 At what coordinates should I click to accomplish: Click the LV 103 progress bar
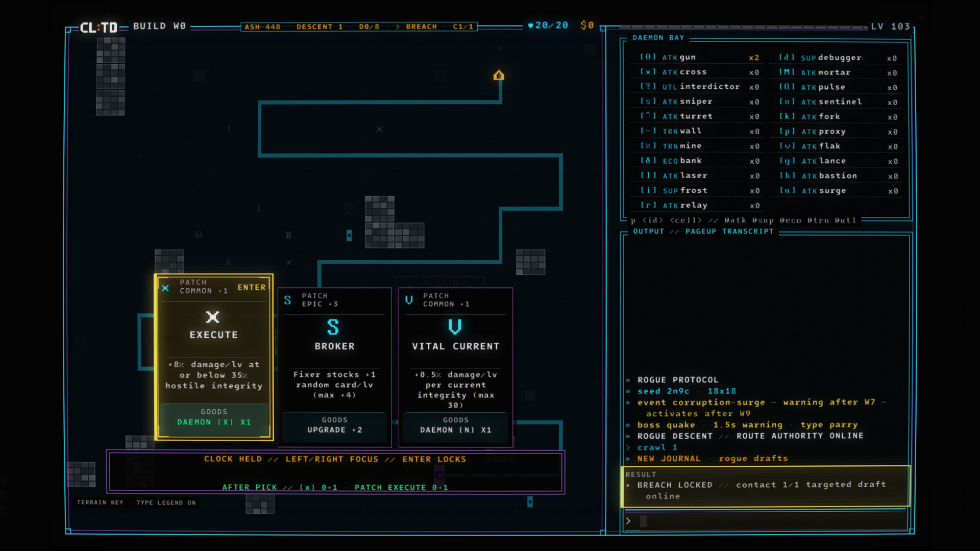pyautogui.click(x=743, y=27)
